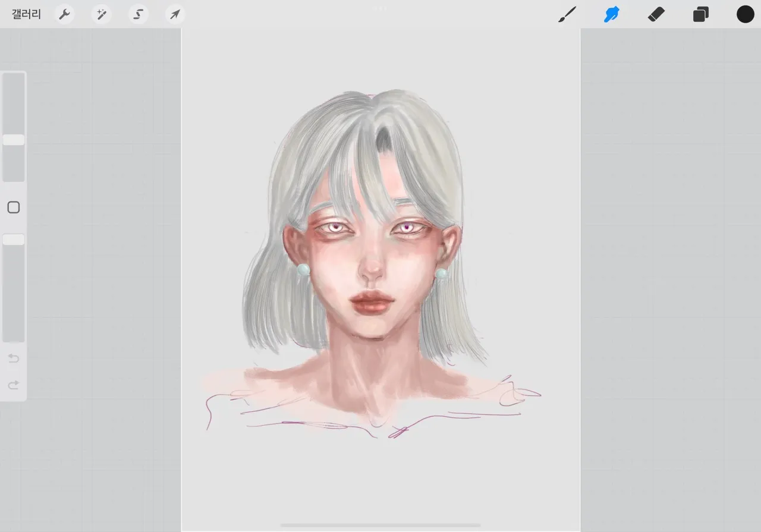
Task: Click the brush opacity slider handle
Action: tap(14, 240)
